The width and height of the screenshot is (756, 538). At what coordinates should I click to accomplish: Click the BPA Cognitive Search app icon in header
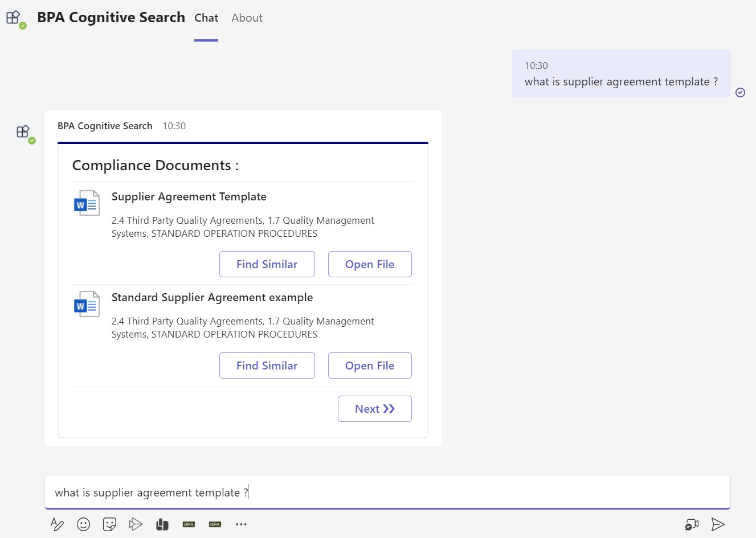(14, 18)
